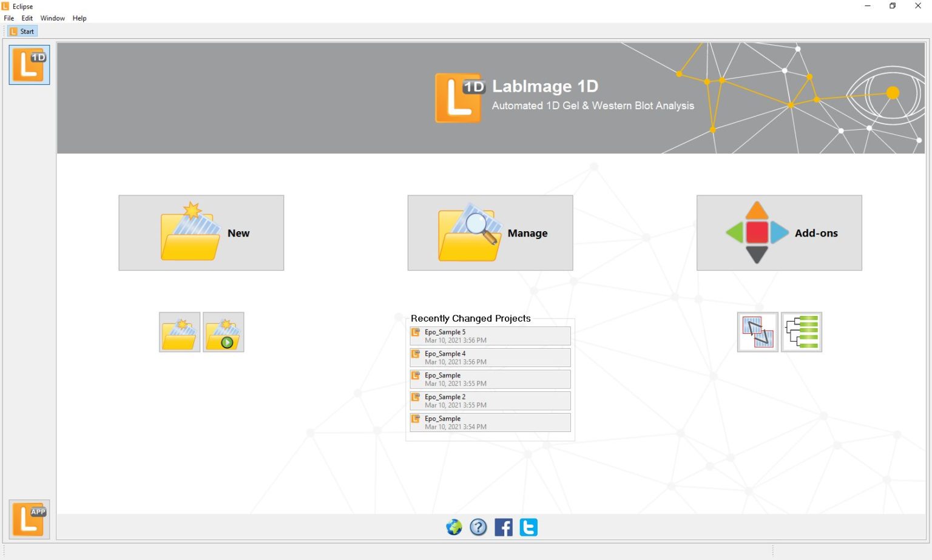Open recent project Epo_Sample 2

click(x=490, y=400)
